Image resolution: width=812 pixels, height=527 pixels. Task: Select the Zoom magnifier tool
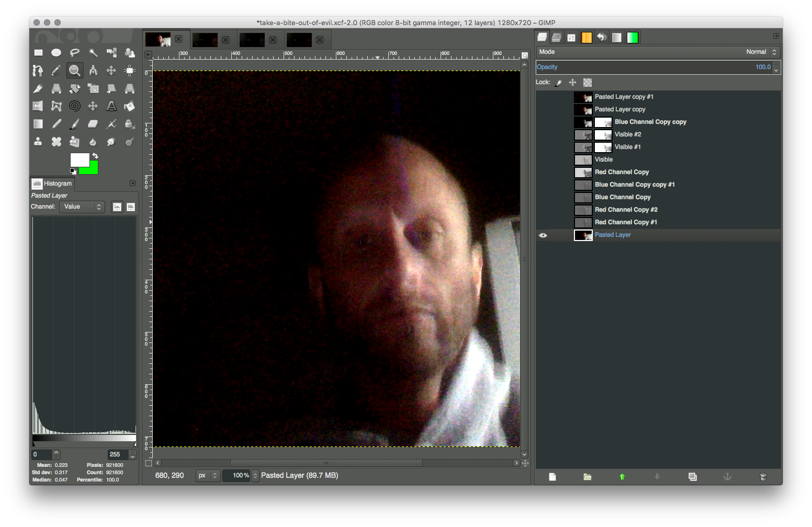coord(75,70)
